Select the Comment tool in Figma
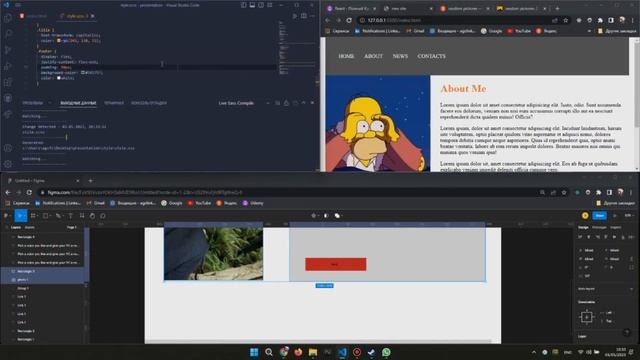Viewport: 640px width, 360px height. pos(103,216)
